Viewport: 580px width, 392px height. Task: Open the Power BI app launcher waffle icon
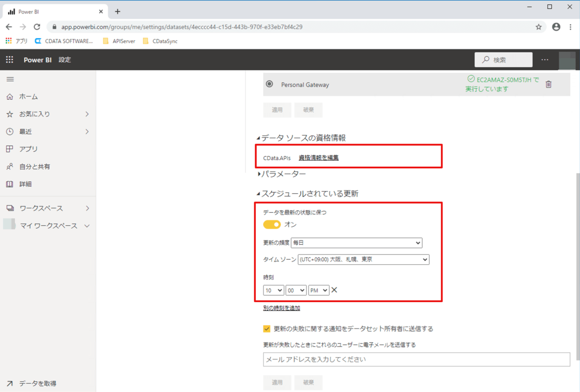point(10,60)
